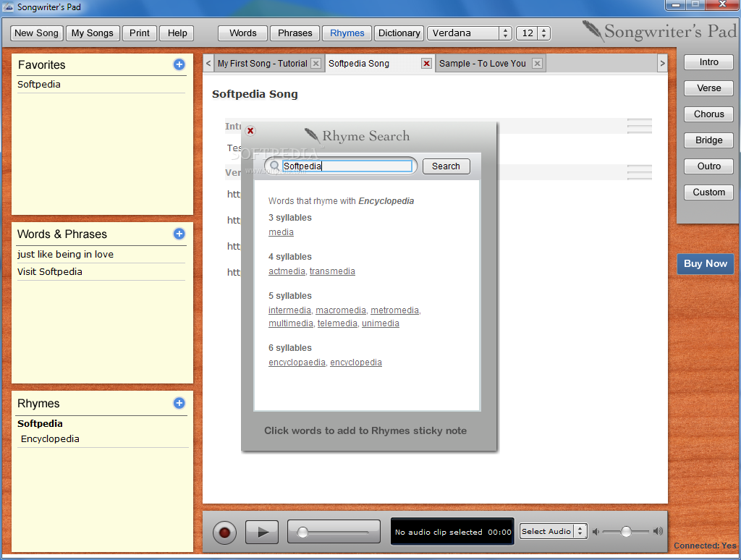The image size is (741, 560).
Task: Open My Songs list
Action: pos(92,33)
